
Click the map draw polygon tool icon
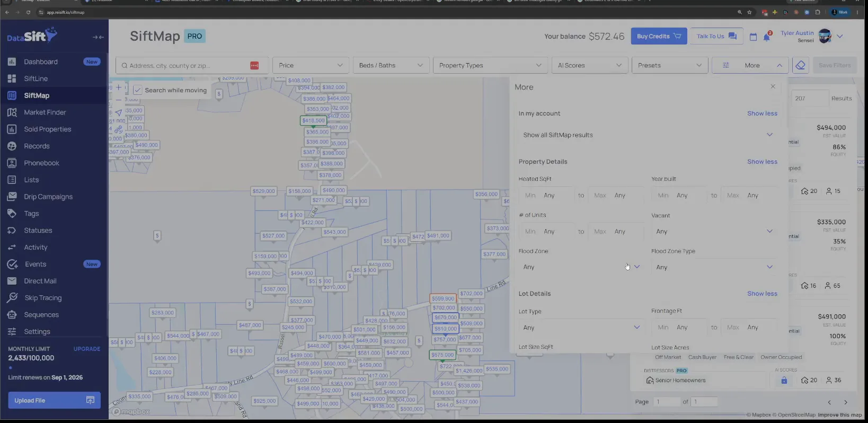tap(119, 129)
